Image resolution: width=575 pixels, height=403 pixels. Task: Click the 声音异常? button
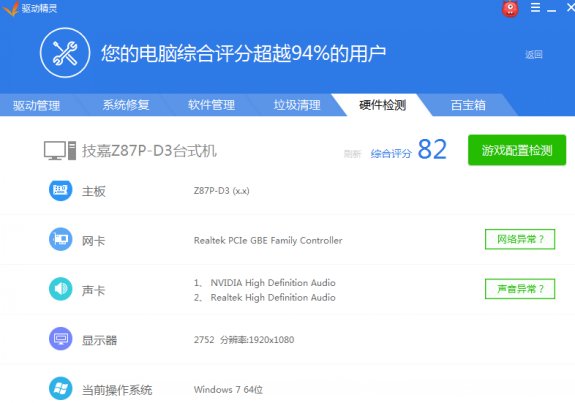[x=520, y=289]
